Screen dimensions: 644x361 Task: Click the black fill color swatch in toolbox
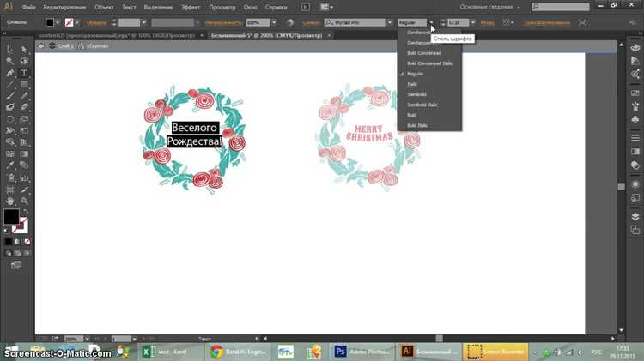click(11, 217)
